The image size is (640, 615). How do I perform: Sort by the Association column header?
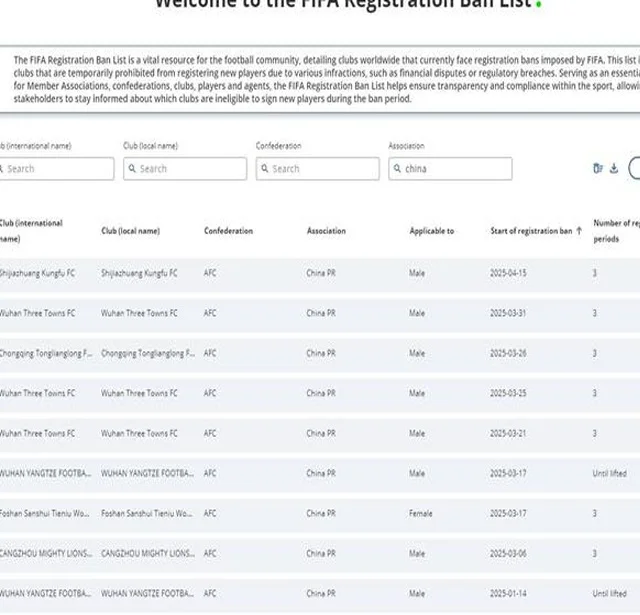tap(327, 231)
